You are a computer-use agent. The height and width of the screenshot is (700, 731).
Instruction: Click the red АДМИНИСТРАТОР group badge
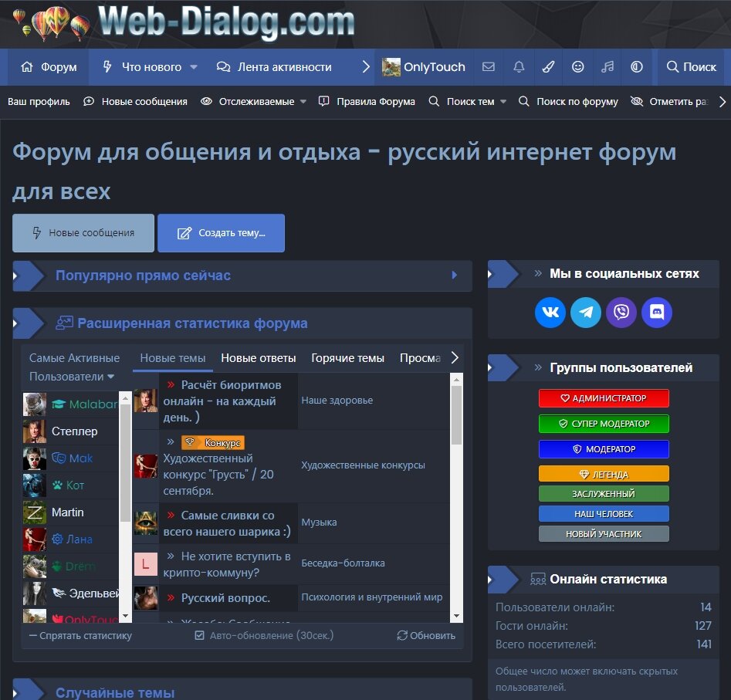point(604,398)
